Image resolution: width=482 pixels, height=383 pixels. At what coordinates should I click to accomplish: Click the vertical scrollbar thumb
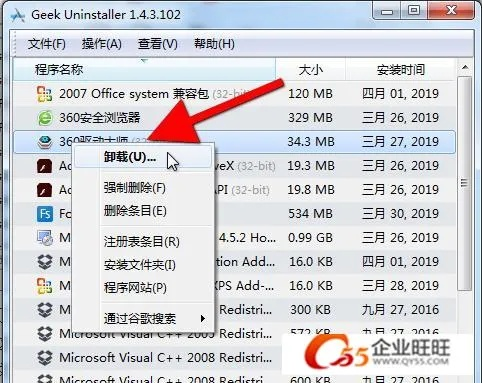(464, 183)
